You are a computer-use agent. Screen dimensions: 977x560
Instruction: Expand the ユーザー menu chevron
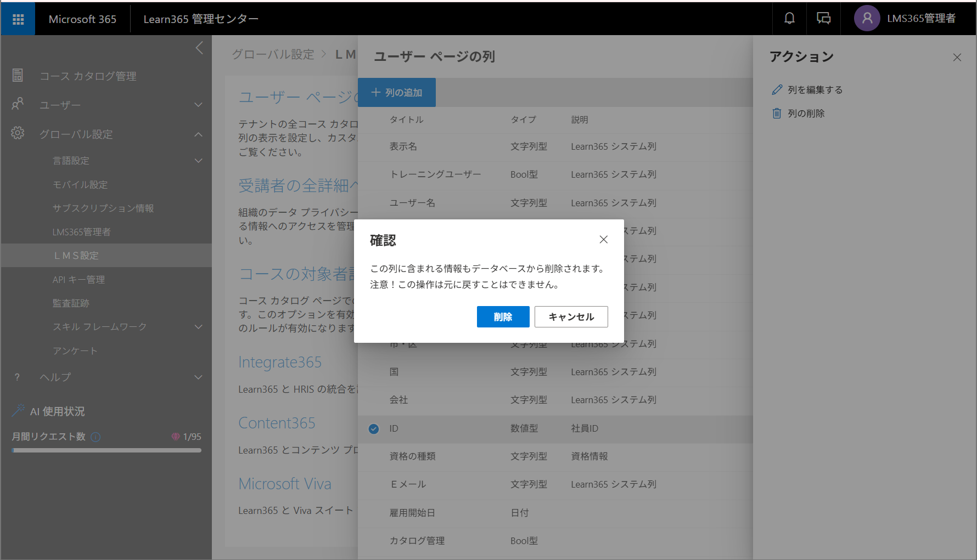(x=199, y=105)
